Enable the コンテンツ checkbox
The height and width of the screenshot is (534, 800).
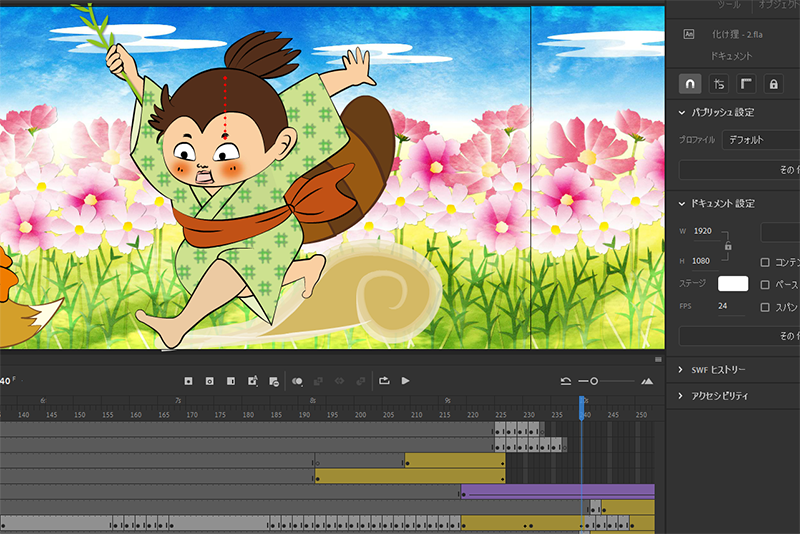click(x=765, y=263)
